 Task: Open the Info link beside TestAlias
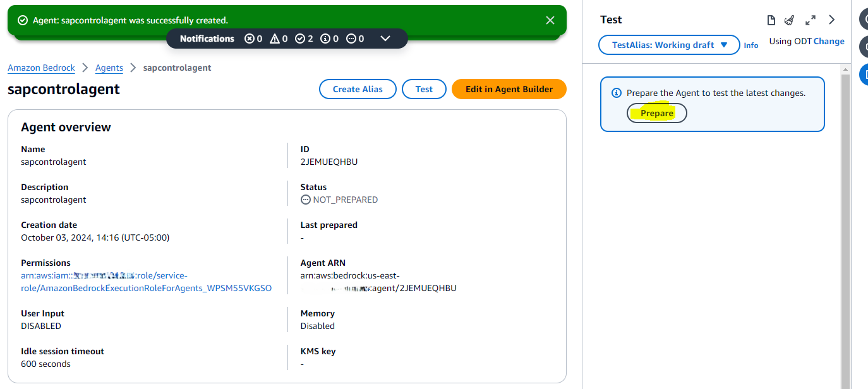click(751, 45)
